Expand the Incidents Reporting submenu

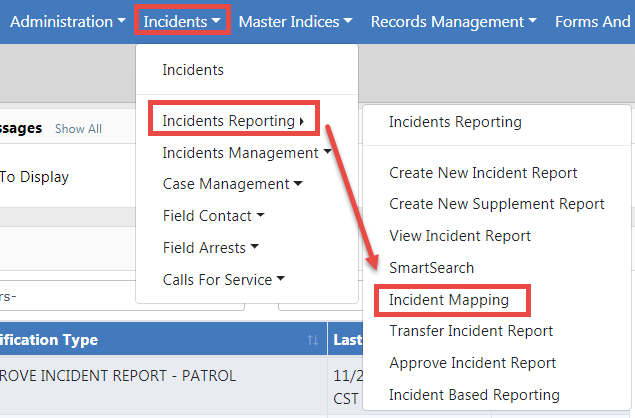[x=233, y=121]
